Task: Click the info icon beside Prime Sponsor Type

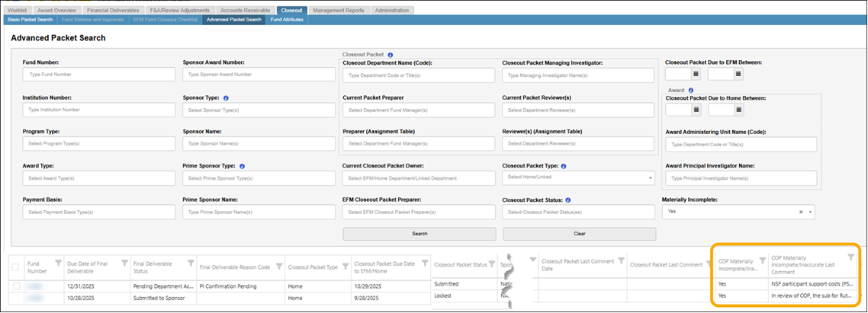Action: (x=243, y=165)
